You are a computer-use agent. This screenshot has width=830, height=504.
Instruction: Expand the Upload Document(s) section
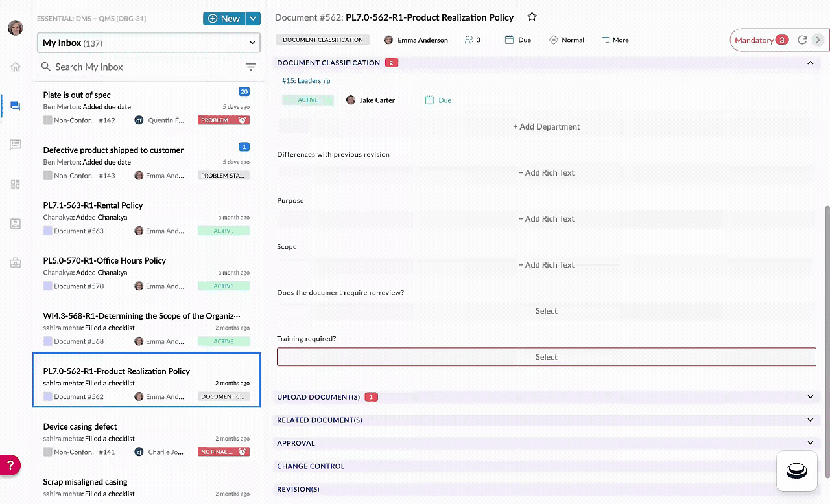pyautogui.click(x=810, y=396)
